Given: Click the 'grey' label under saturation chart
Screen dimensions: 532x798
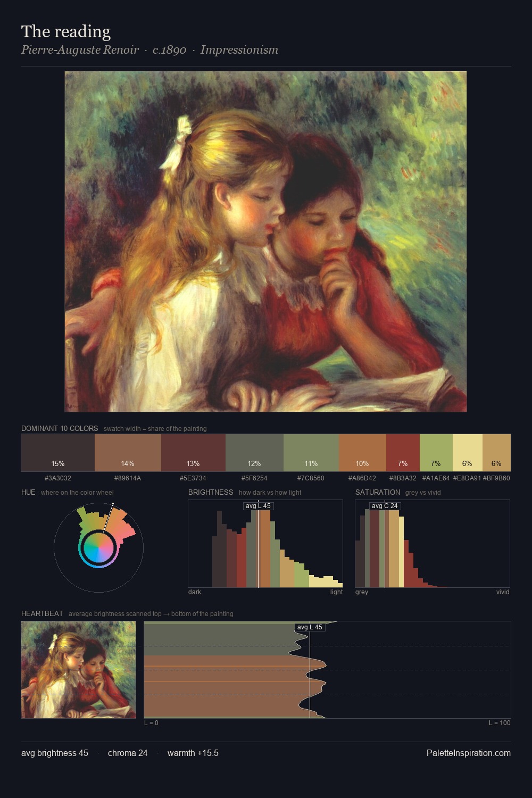Looking at the screenshot, I should pos(362,592).
